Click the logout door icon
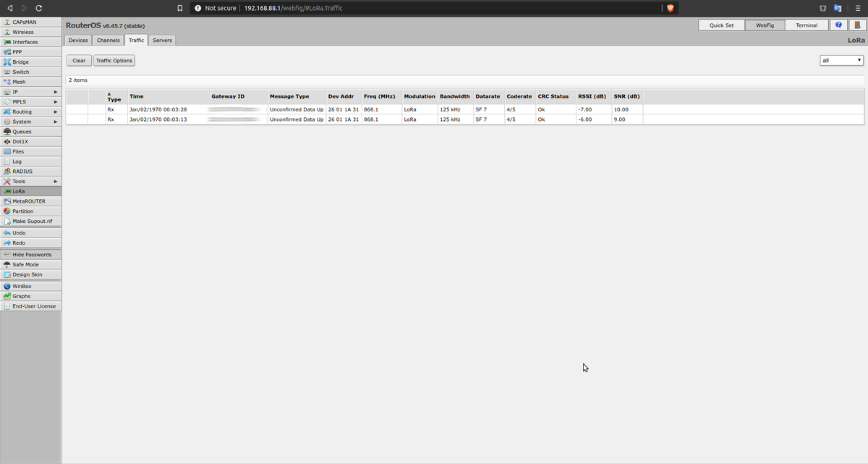868x464 pixels. pos(856,25)
